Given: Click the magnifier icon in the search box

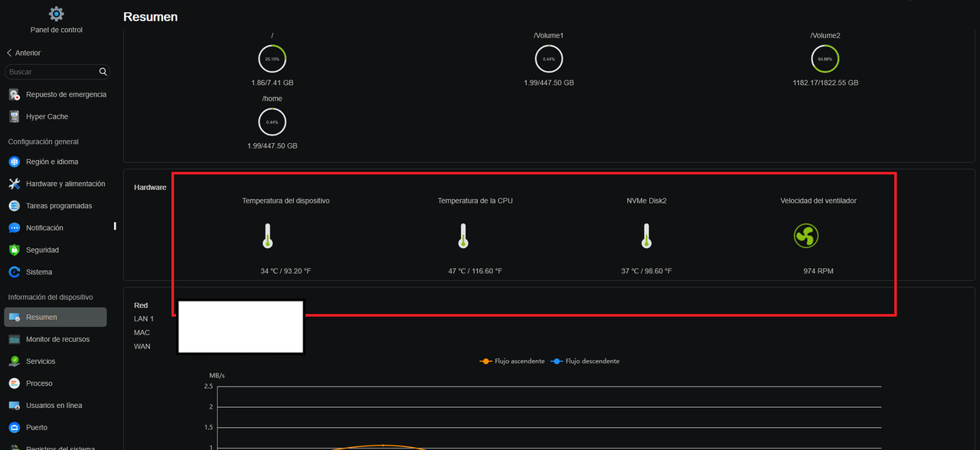Looking at the screenshot, I should coord(103,72).
